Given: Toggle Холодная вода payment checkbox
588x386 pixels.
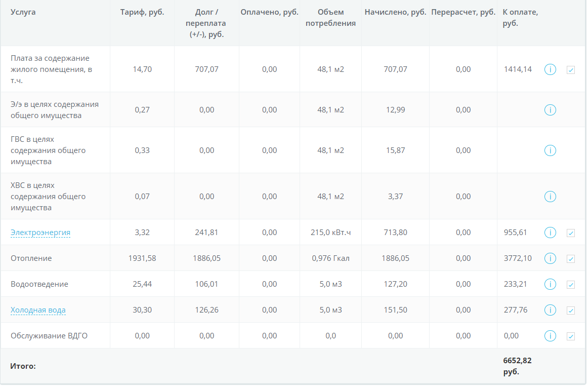Looking at the screenshot, I should pos(571,311).
